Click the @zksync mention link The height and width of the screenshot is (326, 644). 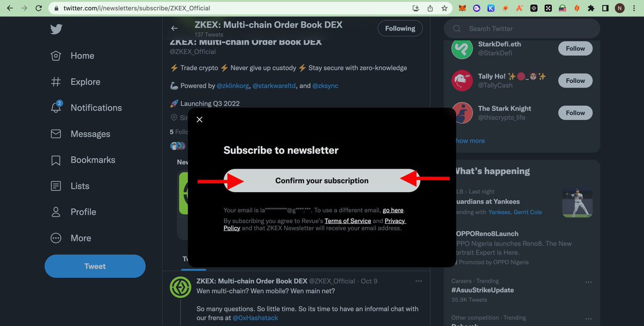(325, 85)
